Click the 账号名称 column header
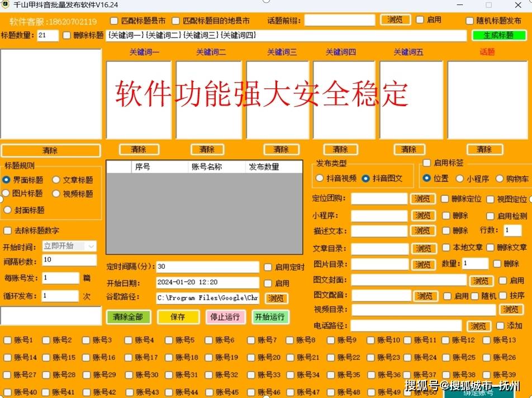This screenshot has height=398, width=532. [216, 167]
